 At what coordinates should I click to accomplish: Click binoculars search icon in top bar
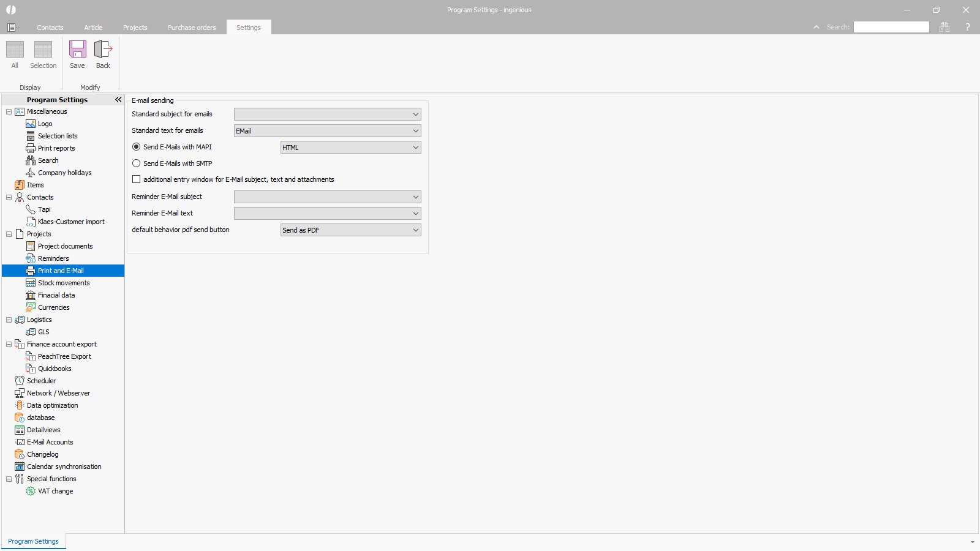944,27
